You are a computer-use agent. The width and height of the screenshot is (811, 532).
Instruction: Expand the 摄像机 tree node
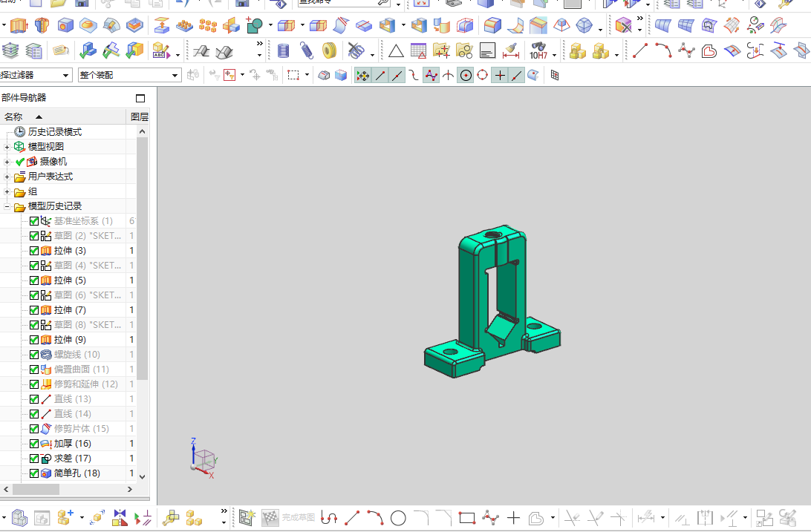tap(7, 162)
